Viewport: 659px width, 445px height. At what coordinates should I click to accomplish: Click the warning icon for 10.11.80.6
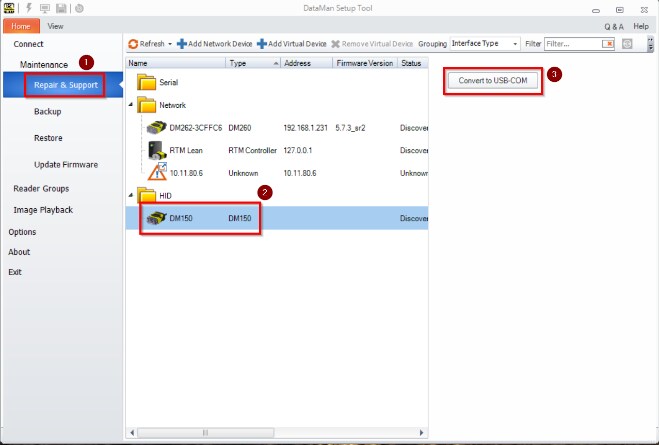coord(155,172)
